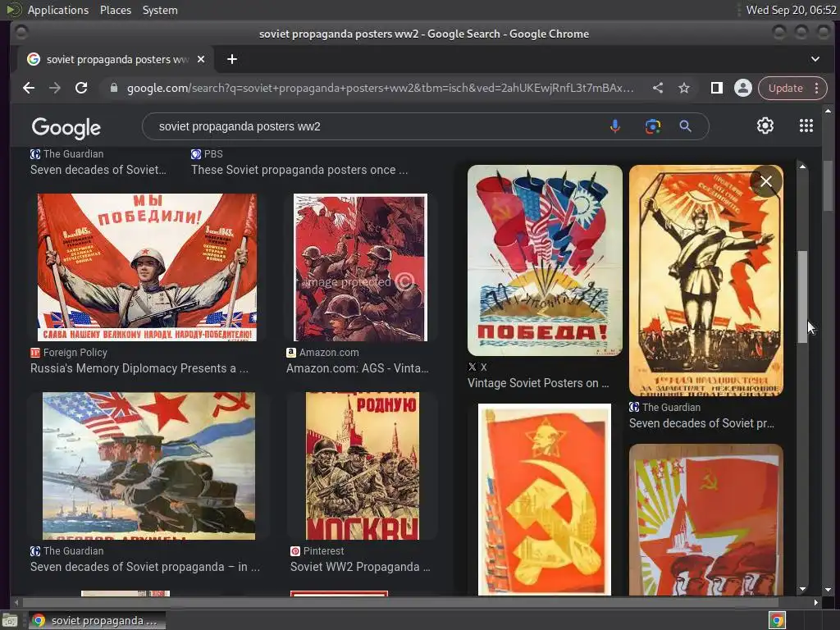Open the 'Мы победили' poster thumbnail

coord(147,267)
